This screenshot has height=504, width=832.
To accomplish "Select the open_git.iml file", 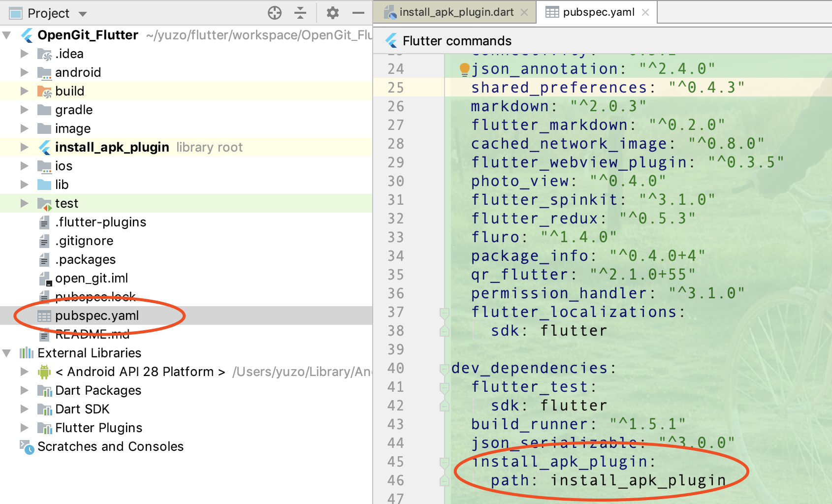I will (92, 278).
